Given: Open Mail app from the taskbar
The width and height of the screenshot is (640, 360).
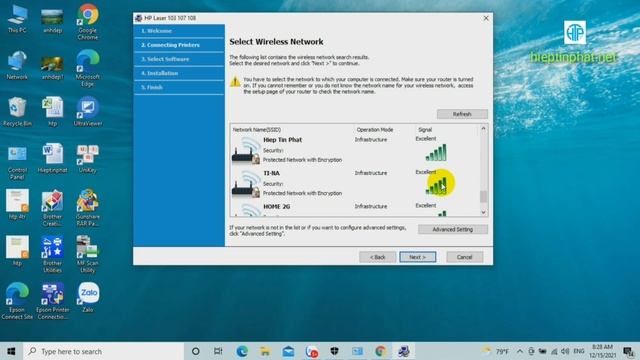Looking at the screenshot, I should pos(288,351).
